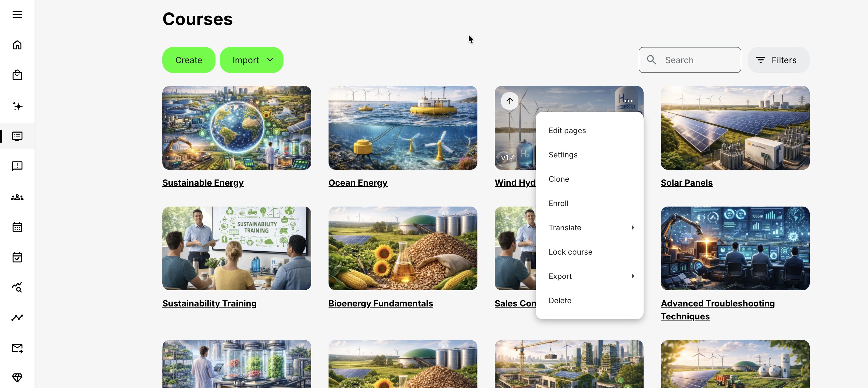
Task: Click the Advanced Troubleshooting control room thumbnail
Action: (x=735, y=248)
